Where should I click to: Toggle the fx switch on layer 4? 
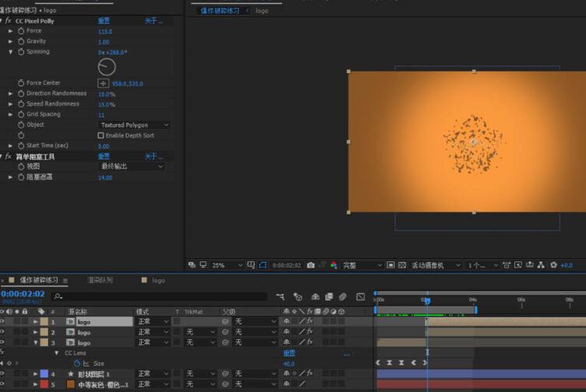310,373
